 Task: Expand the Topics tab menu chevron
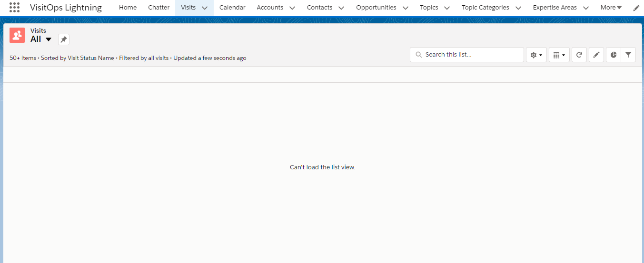click(447, 8)
